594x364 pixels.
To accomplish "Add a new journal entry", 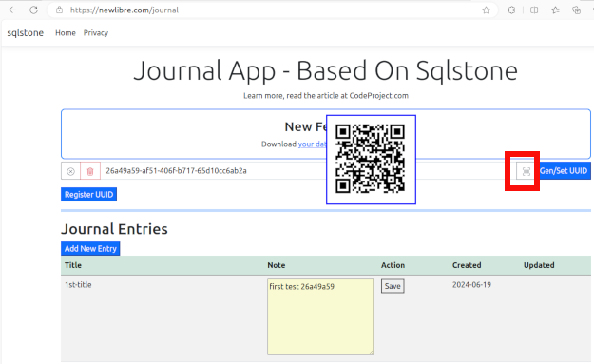I will click(90, 248).
